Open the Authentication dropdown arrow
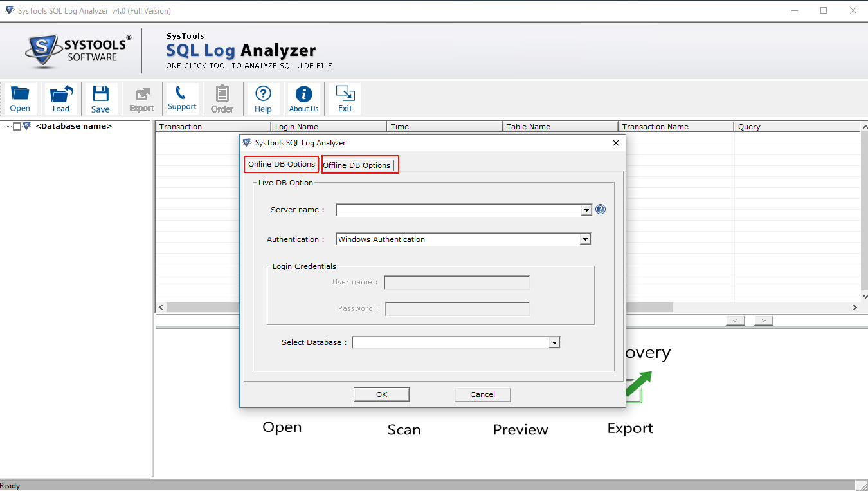Image resolution: width=868 pixels, height=491 pixels. click(585, 239)
